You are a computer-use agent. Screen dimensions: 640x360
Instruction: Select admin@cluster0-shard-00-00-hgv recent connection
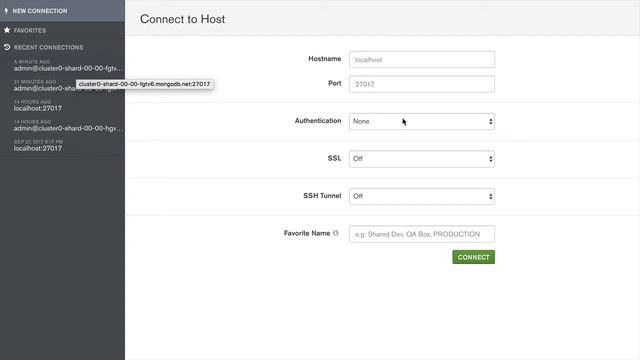tap(67, 125)
